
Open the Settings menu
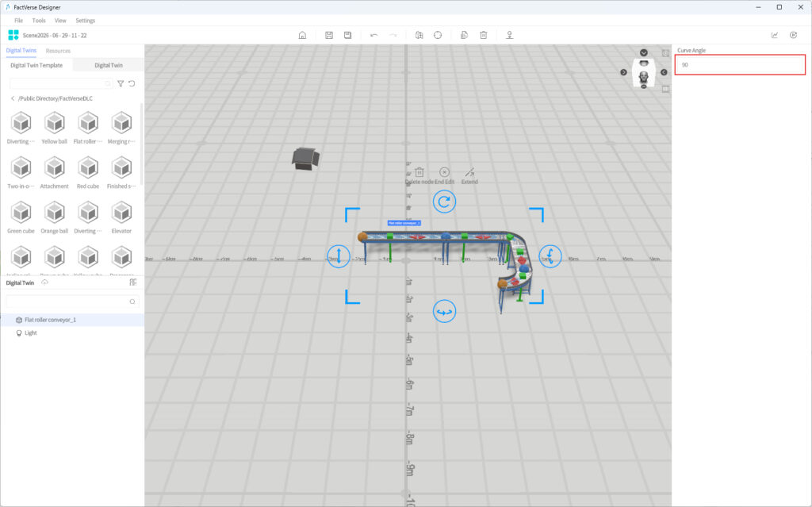click(86, 21)
